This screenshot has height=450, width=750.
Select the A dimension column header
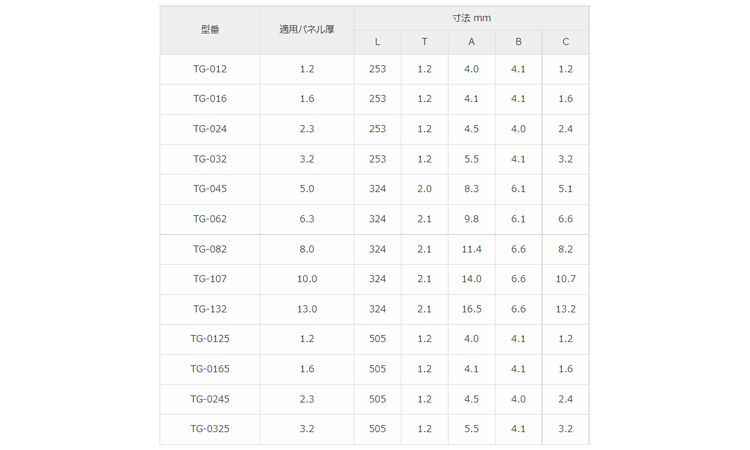pyautogui.click(x=471, y=42)
